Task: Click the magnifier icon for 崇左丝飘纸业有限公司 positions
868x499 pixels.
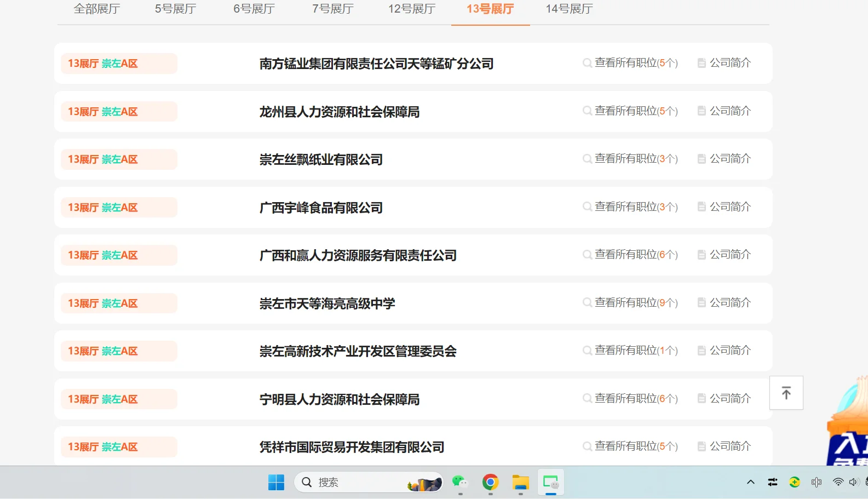Action: coord(587,159)
